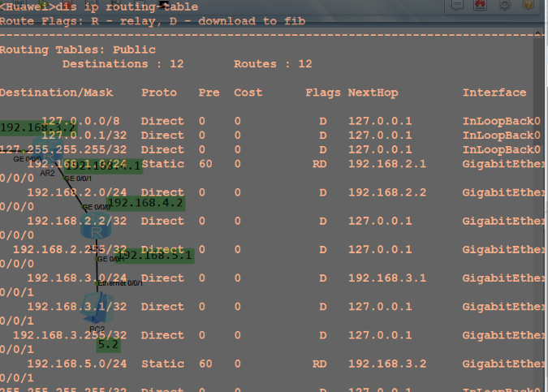Screen dimensions: 548x392
Task: Click the 'Destinations : 12' text
Action: tap(123, 64)
